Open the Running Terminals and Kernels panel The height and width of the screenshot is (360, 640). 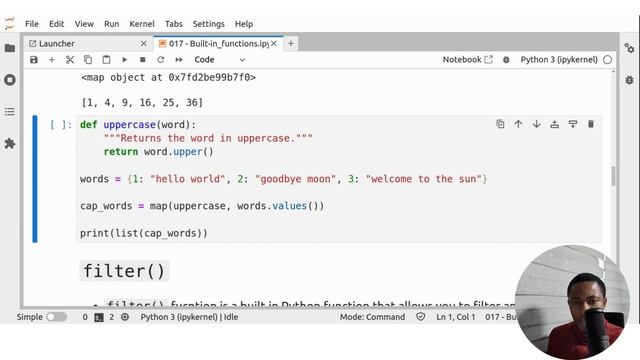pyautogui.click(x=10, y=80)
